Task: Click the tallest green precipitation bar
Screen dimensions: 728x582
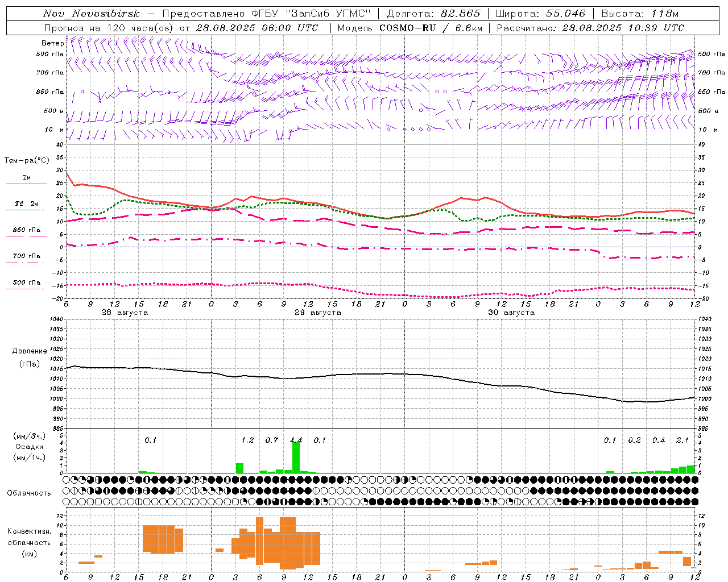Action: (x=296, y=458)
